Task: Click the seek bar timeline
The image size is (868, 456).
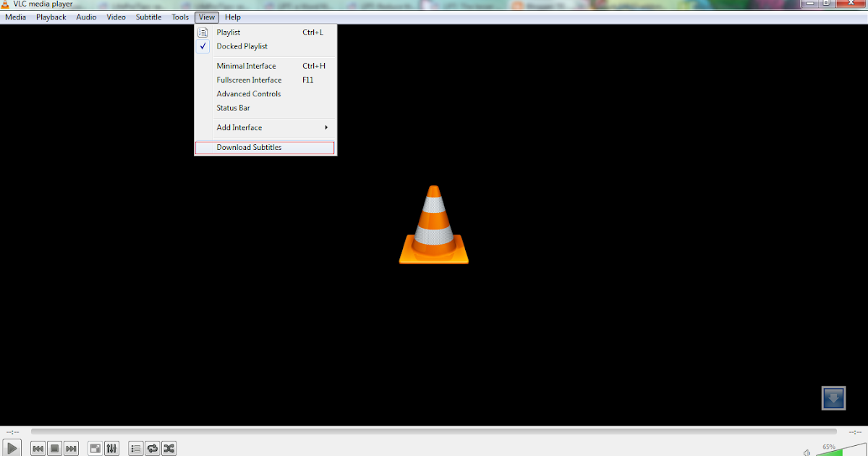Action: click(x=433, y=431)
